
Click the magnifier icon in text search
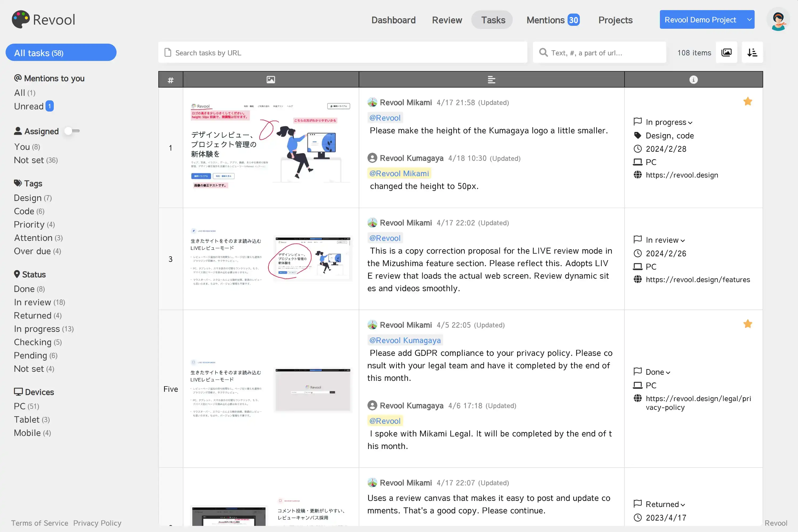click(543, 52)
